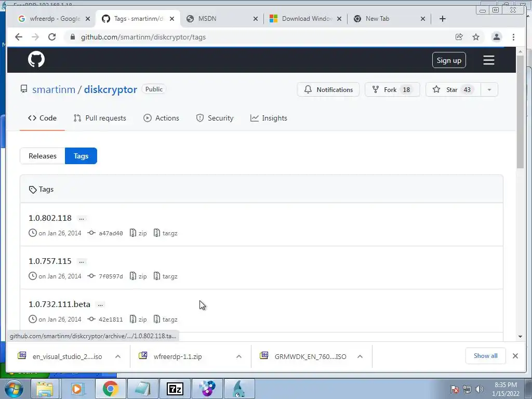Open the Pull requests tab
532x399 pixels.
(100, 118)
